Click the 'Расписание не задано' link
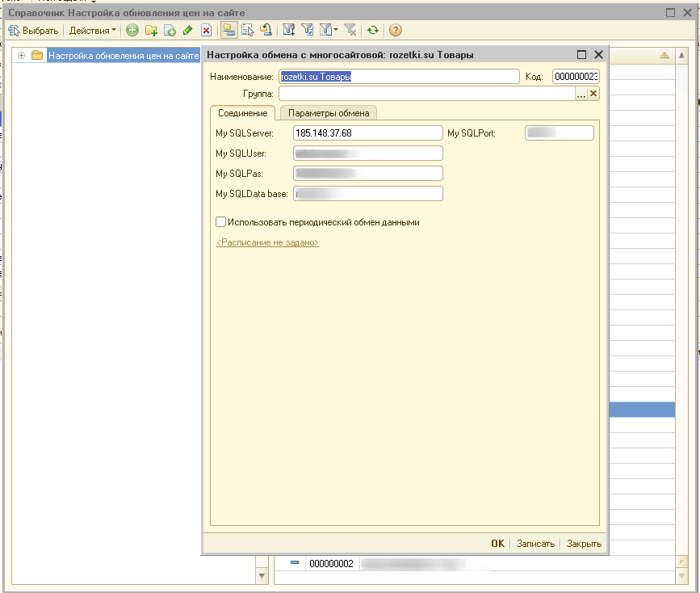Viewport: 700px width, 593px height. pyautogui.click(x=267, y=242)
